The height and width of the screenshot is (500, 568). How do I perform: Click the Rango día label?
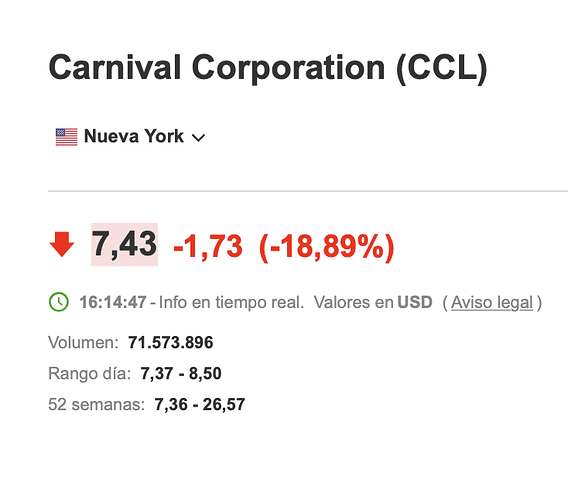(x=89, y=374)
